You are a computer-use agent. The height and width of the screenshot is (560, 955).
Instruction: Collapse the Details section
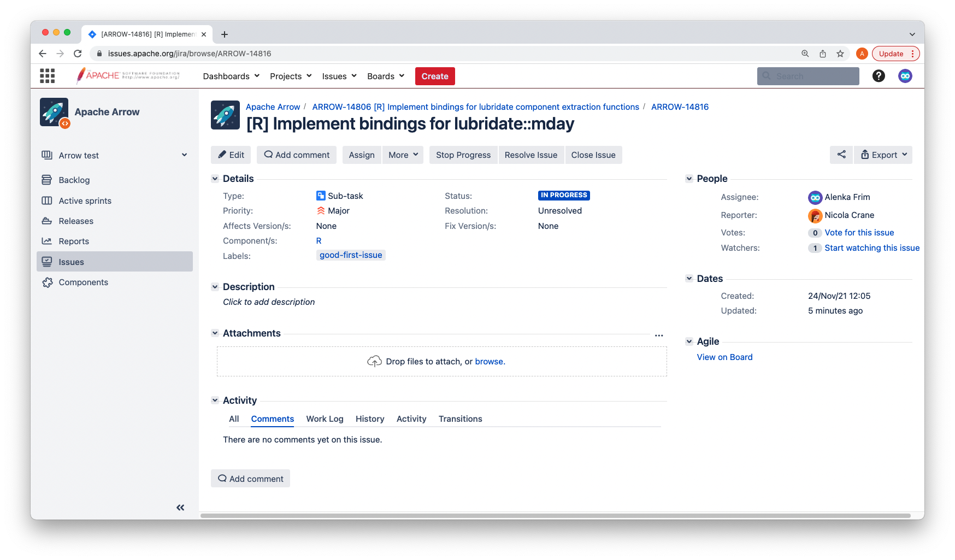coord(215,179)
